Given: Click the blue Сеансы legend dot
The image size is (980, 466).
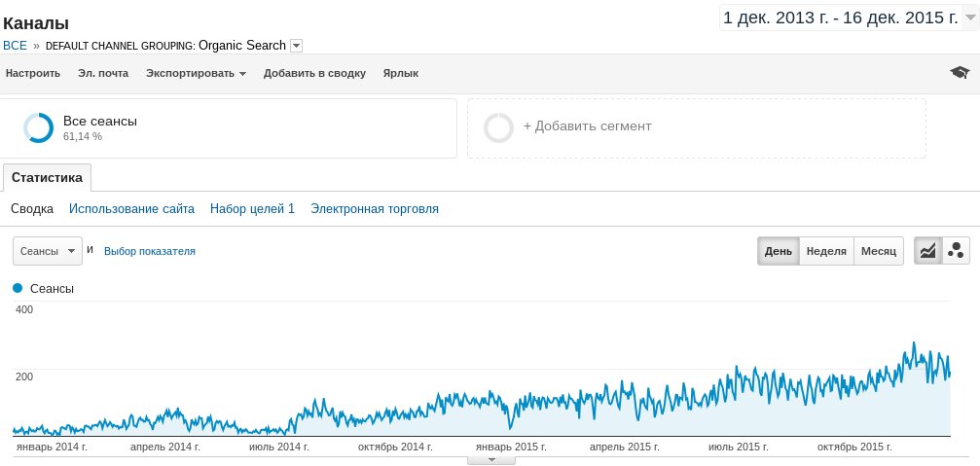Looking at the screenshot, I should point(18,288).
